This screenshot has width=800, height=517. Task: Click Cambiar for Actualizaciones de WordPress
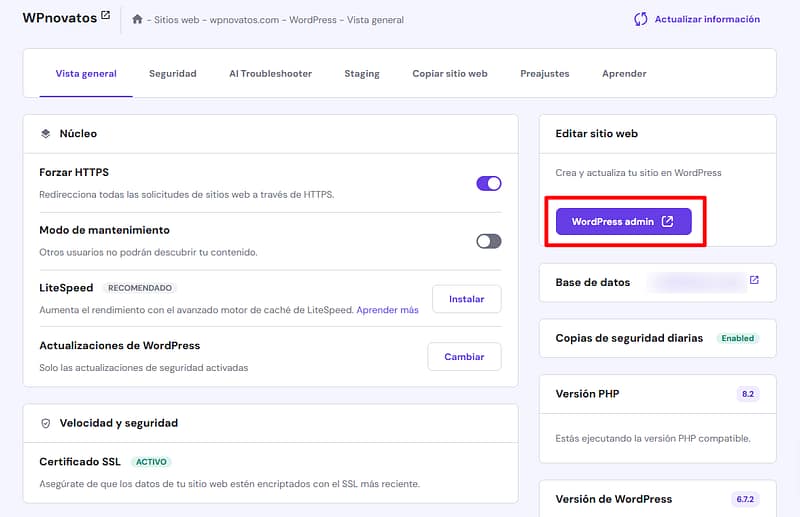[x=464, y=357]
